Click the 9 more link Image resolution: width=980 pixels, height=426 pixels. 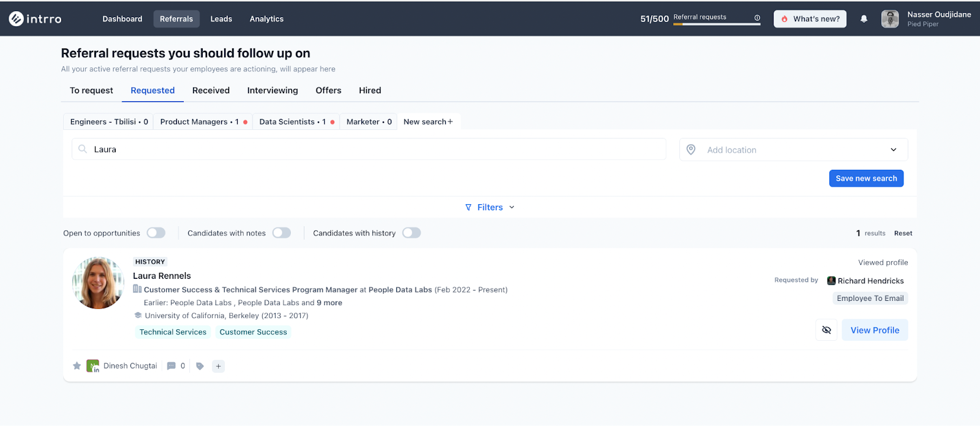(330, 303)
